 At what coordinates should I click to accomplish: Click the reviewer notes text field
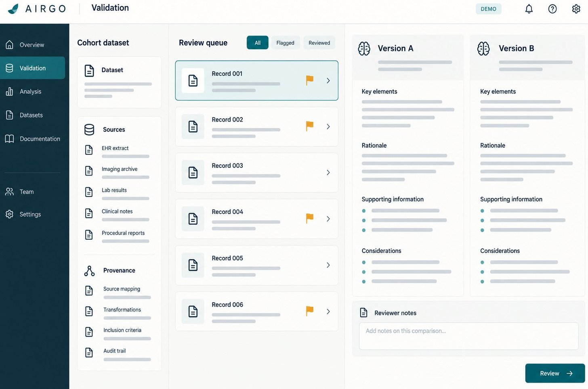[x=468, y=336]
